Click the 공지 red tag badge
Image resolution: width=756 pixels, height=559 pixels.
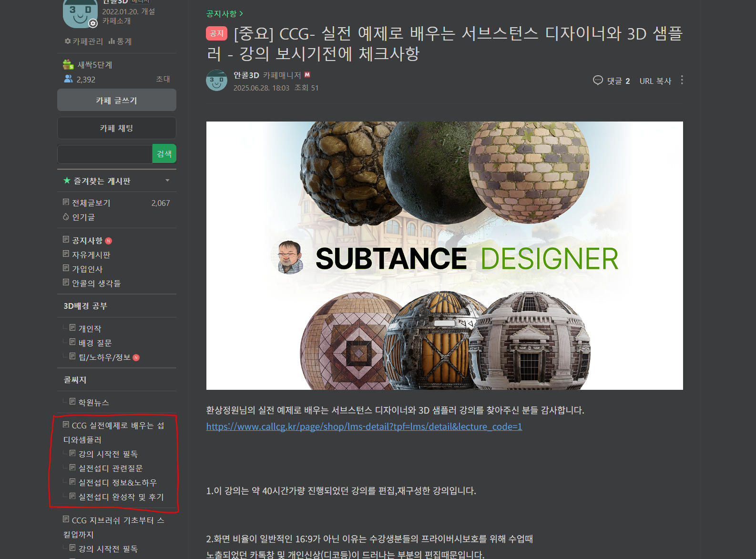click(216, 33)
